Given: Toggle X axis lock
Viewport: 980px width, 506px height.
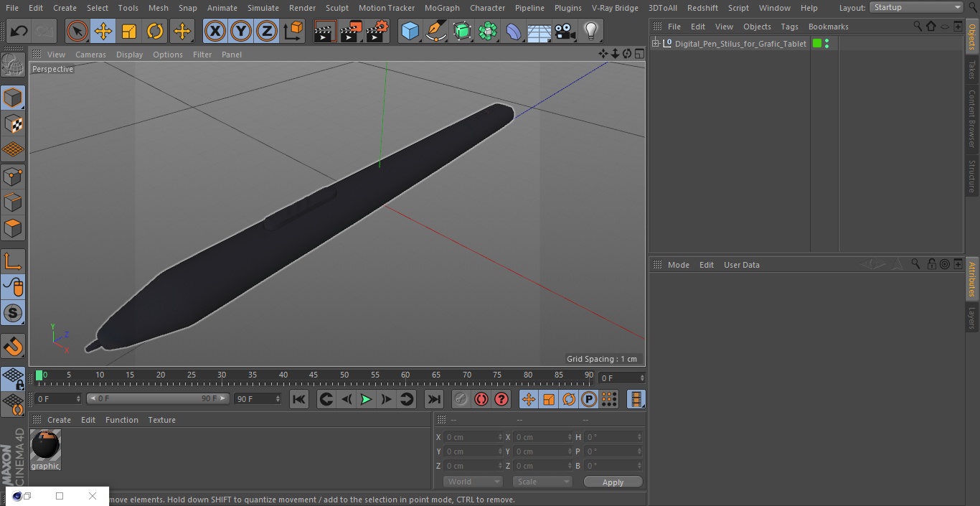Looking at the screenshot, I should coord(215,32).
